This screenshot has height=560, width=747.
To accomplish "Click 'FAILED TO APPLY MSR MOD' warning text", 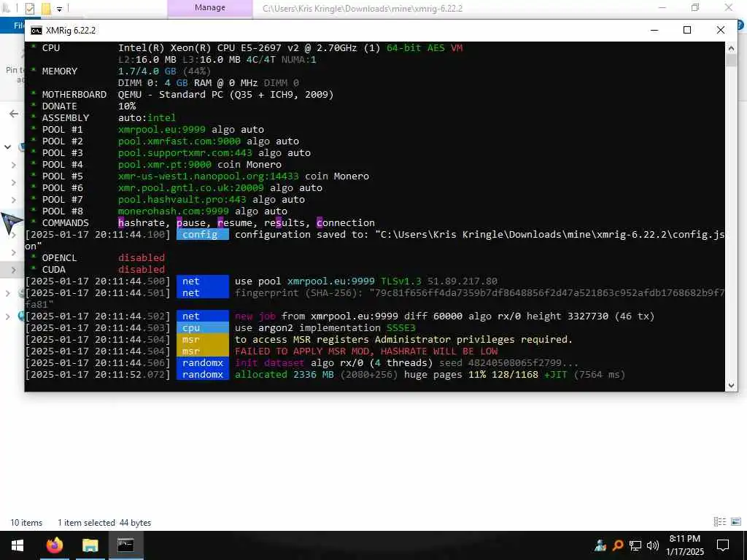I will [x=304, y=351].
